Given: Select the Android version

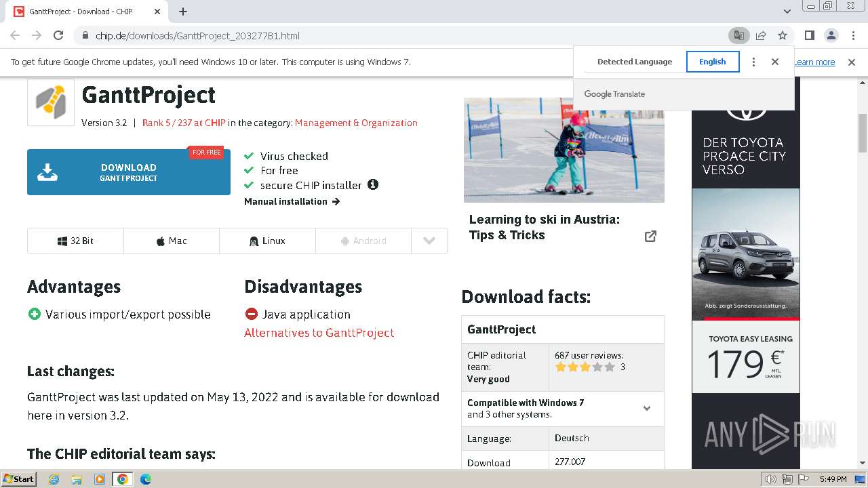Looking at the screenshot, I should 363,241.
